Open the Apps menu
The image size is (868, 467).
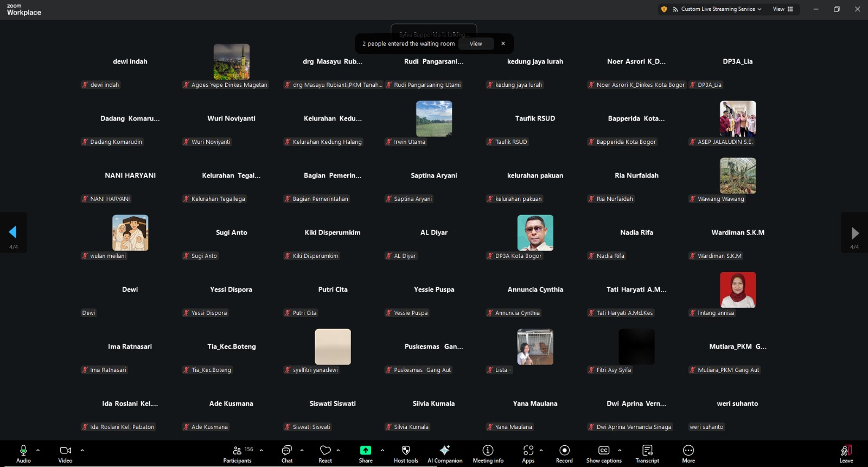point(528,454)
